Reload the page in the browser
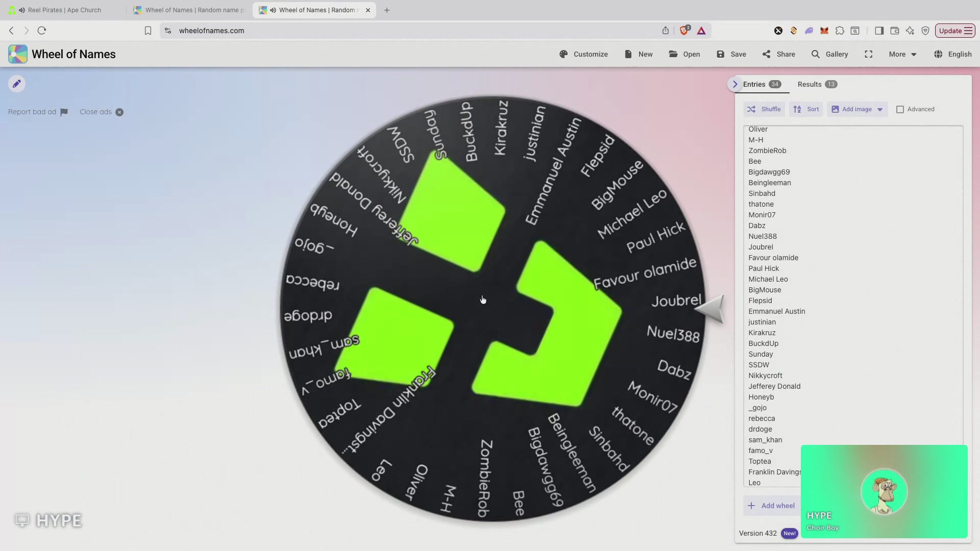Image resolution: width=980 pixels, height=551 pixels. point(42,31)
